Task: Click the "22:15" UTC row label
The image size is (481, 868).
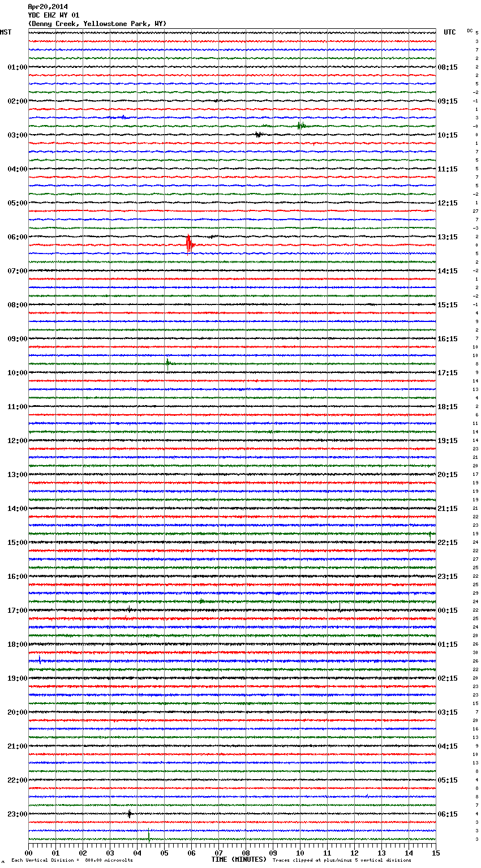Action: point(448,543)
